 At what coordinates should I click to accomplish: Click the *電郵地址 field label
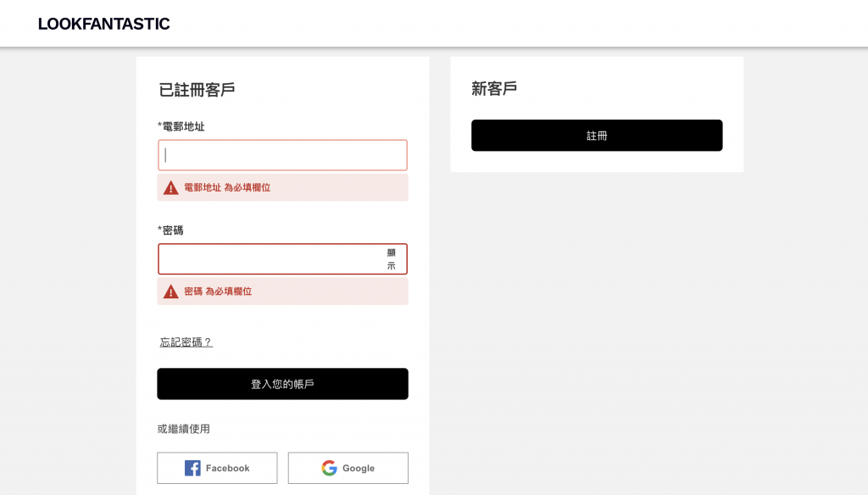point(181,126)
